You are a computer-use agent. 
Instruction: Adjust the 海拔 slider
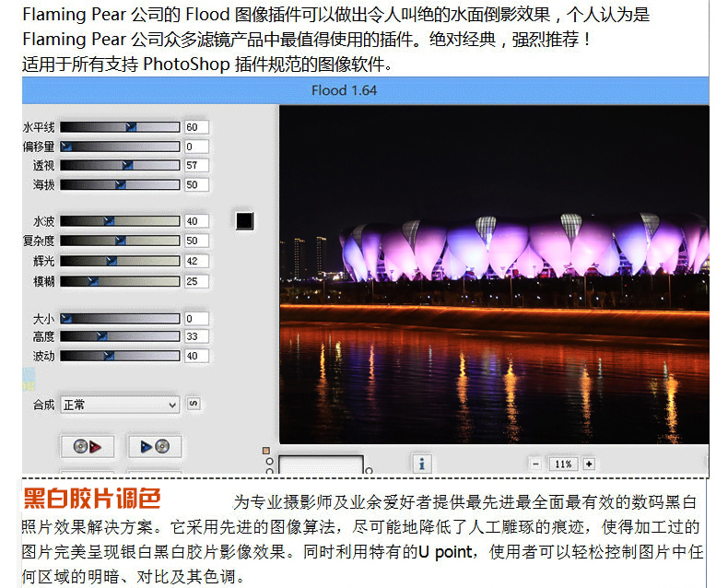120,184
